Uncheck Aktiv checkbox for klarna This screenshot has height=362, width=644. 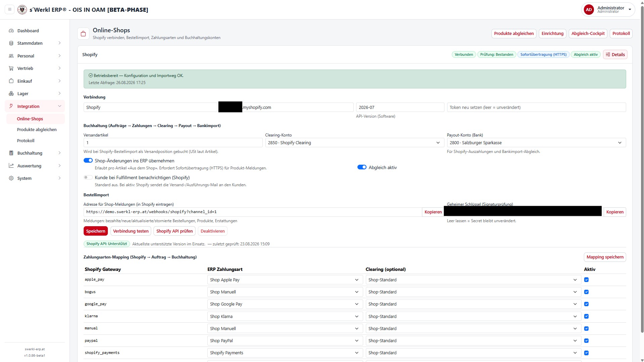(586, 316)
